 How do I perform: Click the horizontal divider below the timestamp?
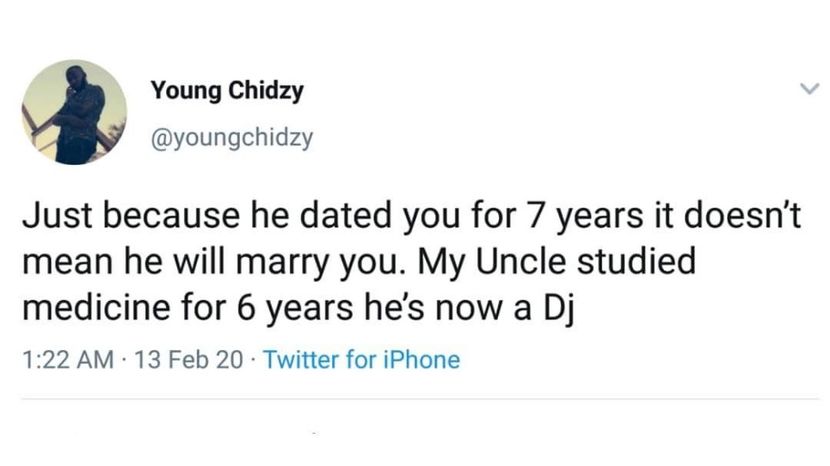click(x=420, y=399)
